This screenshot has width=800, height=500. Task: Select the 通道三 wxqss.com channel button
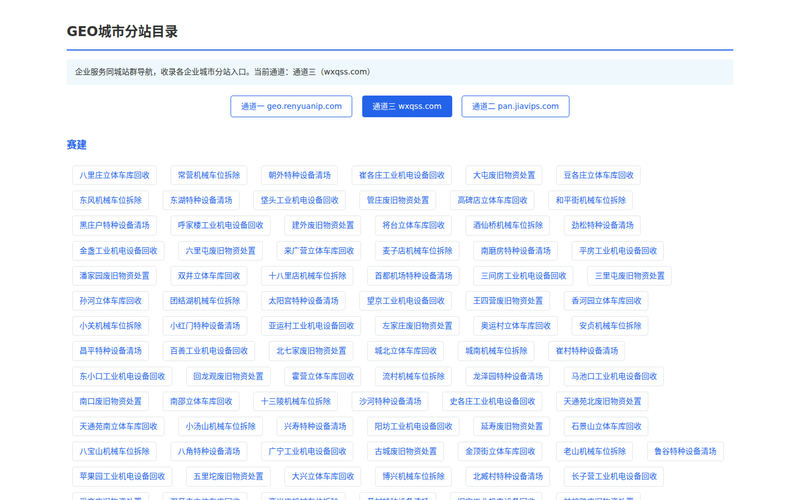coord(407,106)
